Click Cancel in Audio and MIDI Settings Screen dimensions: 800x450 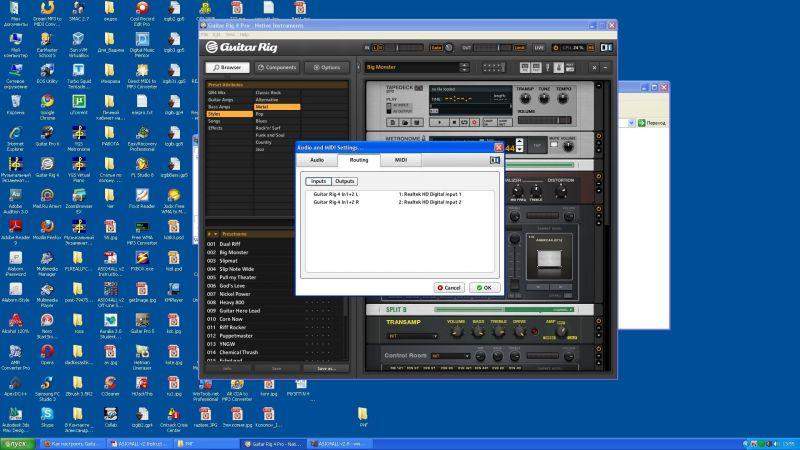coord(449,288)
